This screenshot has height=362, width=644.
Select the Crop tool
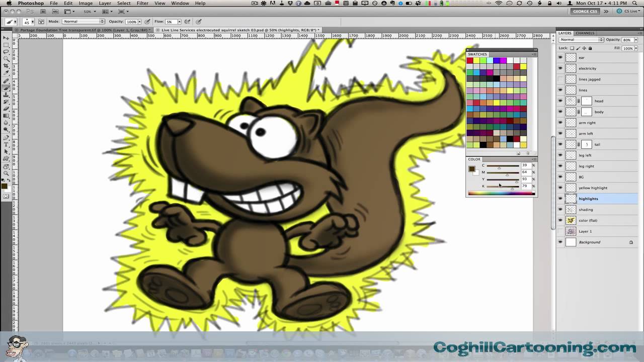tap(6, 66)
